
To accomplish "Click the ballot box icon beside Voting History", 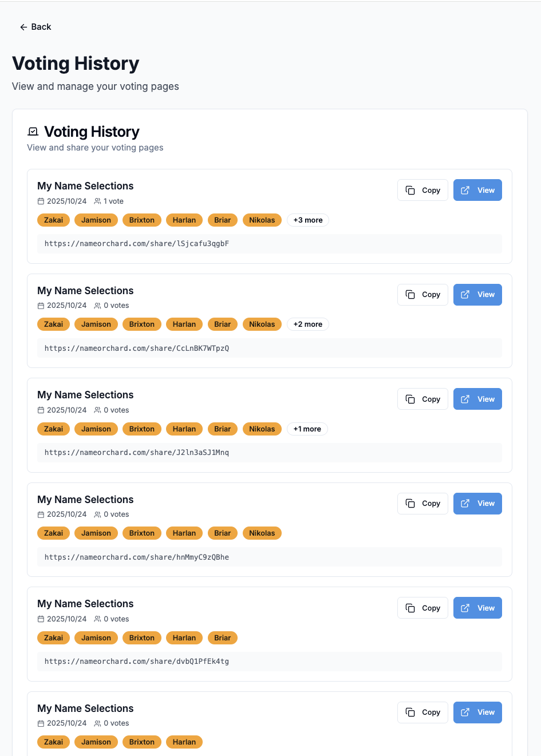I will pyautogui.click(x=33, y=132).
